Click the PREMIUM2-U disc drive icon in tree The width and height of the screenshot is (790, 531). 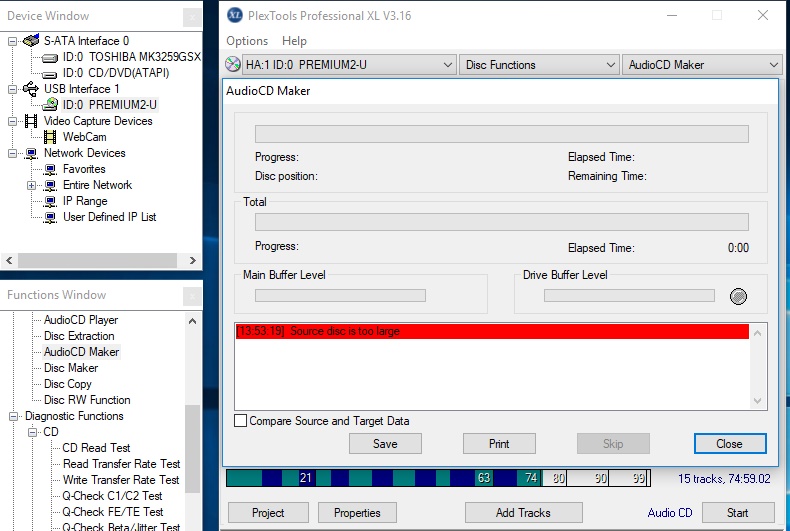(50, 104)
